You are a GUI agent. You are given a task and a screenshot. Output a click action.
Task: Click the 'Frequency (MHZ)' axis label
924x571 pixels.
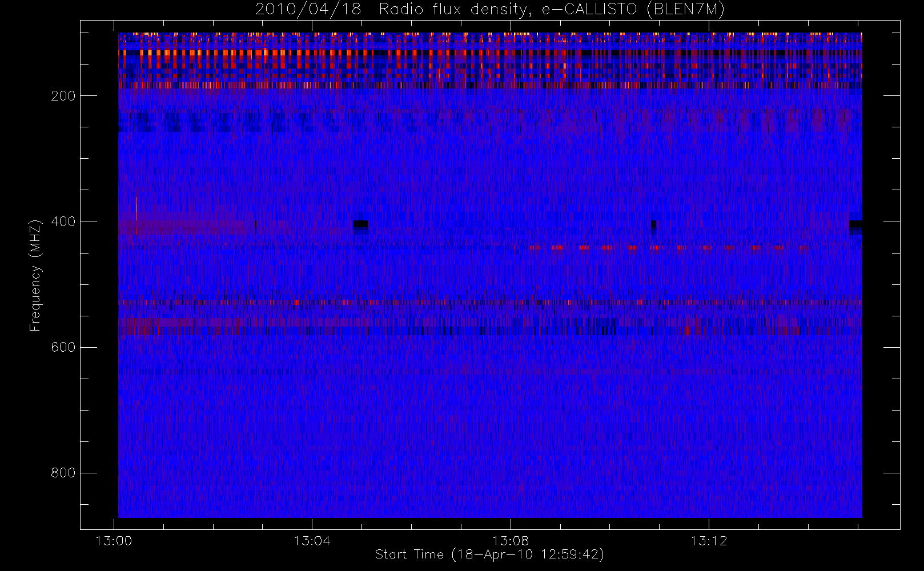[x=35, y=275]
